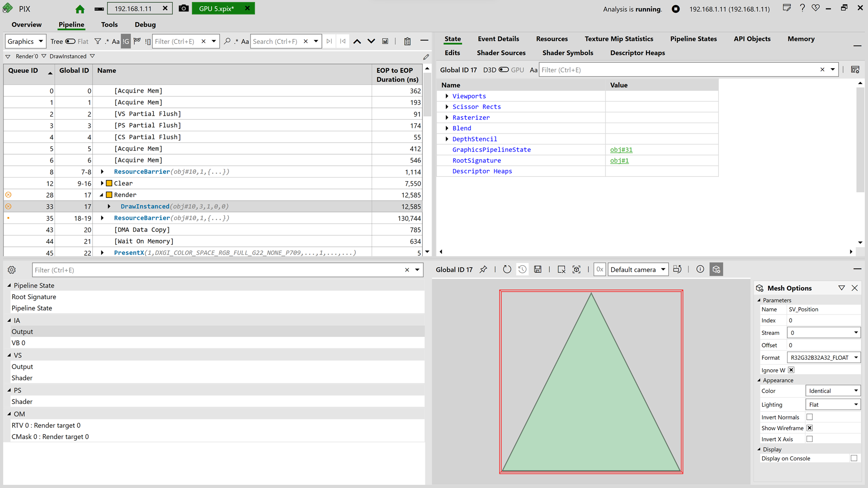Switch to the Overview tab
868x488 pixels.
point(27,24)
